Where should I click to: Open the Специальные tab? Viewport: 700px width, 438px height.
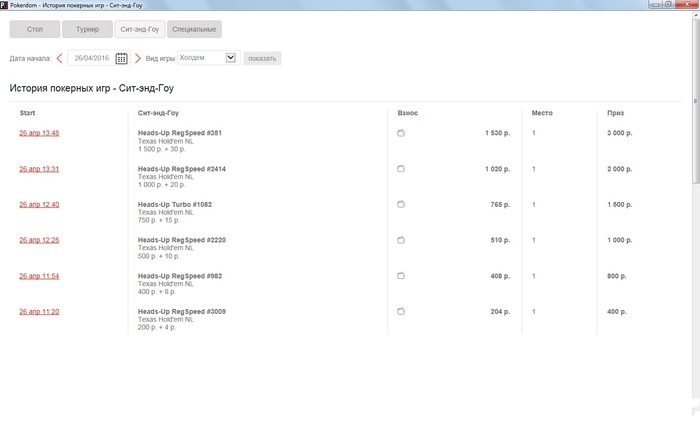[194, 29]
